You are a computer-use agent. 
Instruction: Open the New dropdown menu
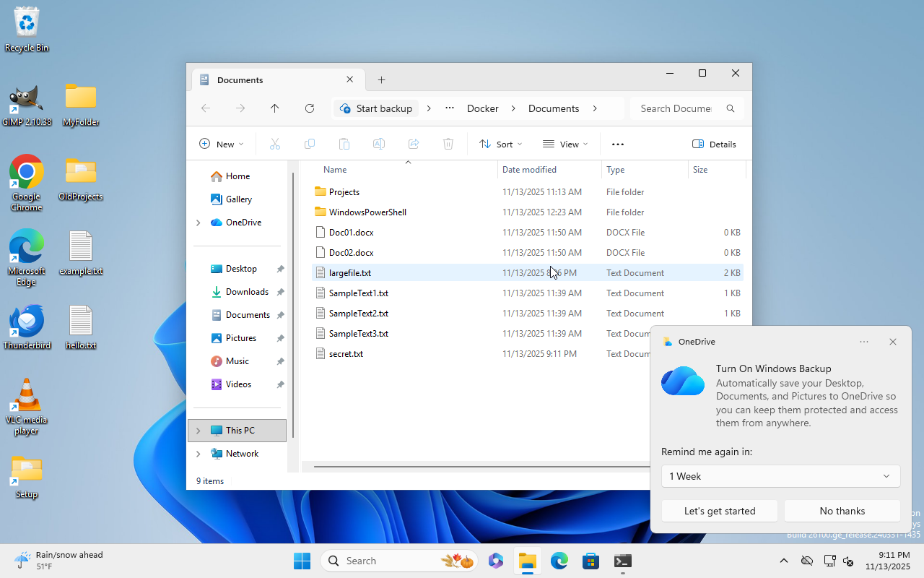pos(222,144)
